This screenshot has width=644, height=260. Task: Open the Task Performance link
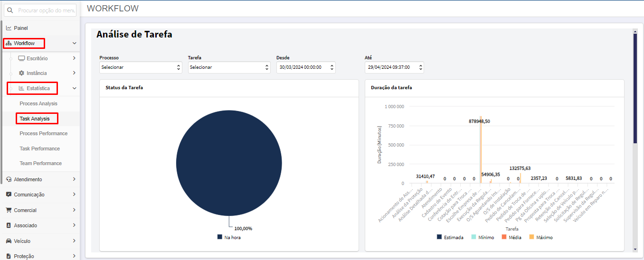(40, 149)
